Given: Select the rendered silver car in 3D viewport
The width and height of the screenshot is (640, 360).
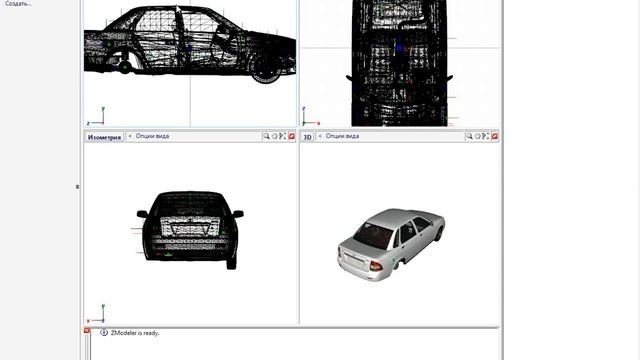Looking at the screenshot, I should [x=391, y=244].
